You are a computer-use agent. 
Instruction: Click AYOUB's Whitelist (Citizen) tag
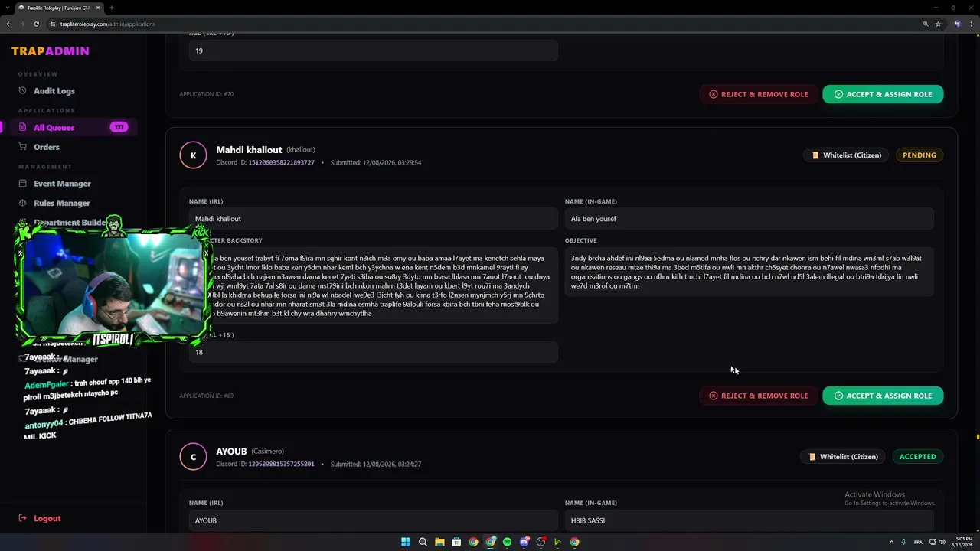pyautogui.click(x=843, y=457)
